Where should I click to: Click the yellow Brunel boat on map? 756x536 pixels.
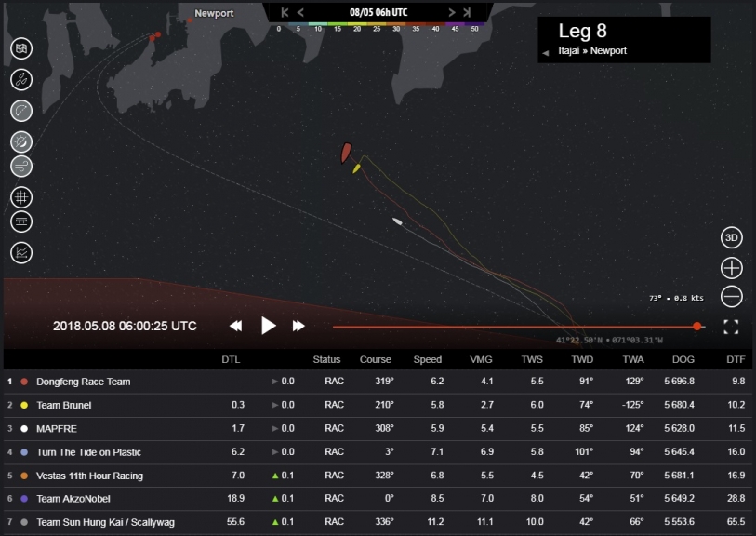click(356, 168)
